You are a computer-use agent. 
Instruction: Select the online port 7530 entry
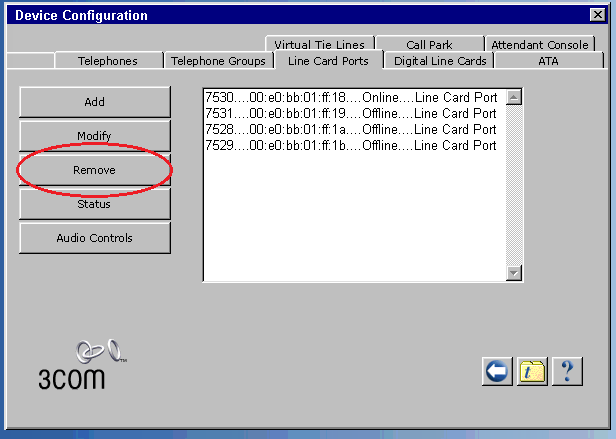point(350,98)
